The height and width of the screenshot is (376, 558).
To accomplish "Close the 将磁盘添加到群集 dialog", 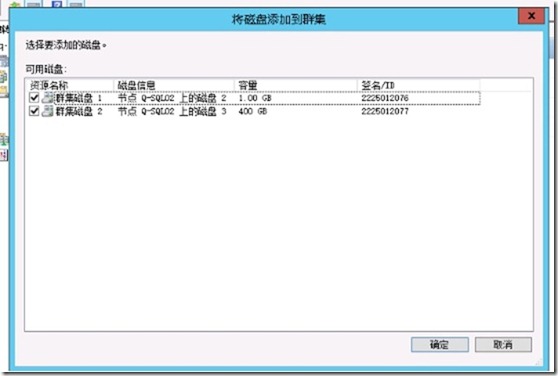I will pyautogui.click(x=531, y=16).
